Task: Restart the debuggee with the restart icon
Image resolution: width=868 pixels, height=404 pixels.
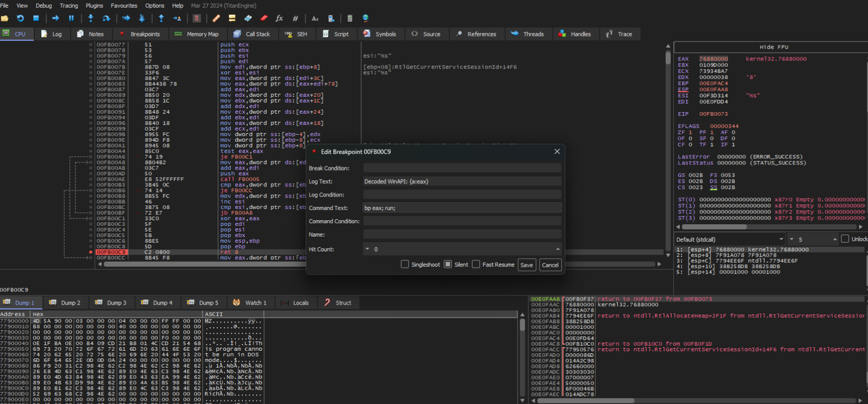Action: tap(20, 18)
